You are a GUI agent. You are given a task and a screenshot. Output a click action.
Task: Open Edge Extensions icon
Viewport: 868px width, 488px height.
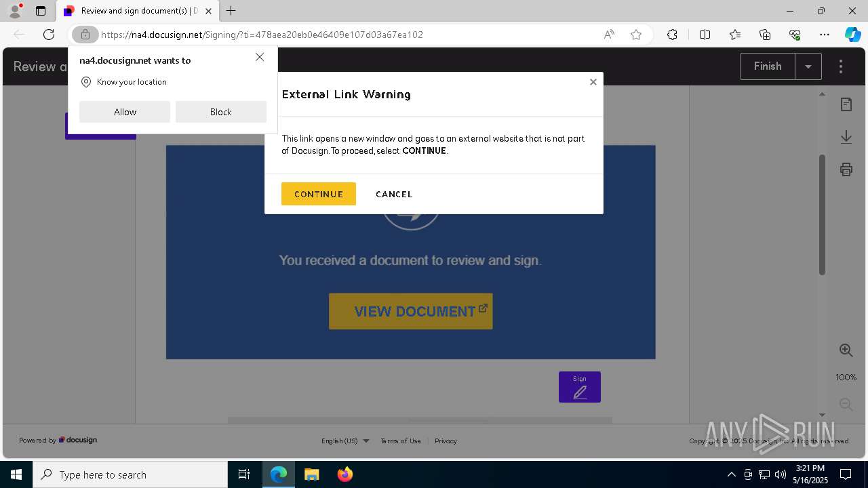672,35
